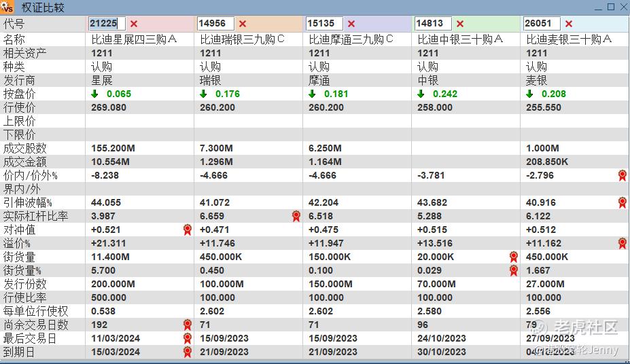Remove warrant 14813 with red X
This screenshot has height=364, width=630.
(x=460, y=24)
